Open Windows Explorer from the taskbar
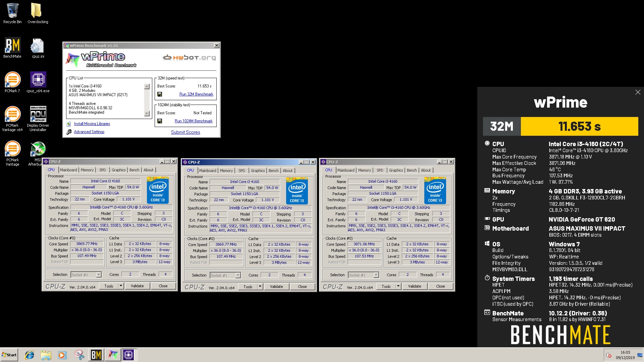The width and height of the screenshot is (644, 362). tap(46, 355)
